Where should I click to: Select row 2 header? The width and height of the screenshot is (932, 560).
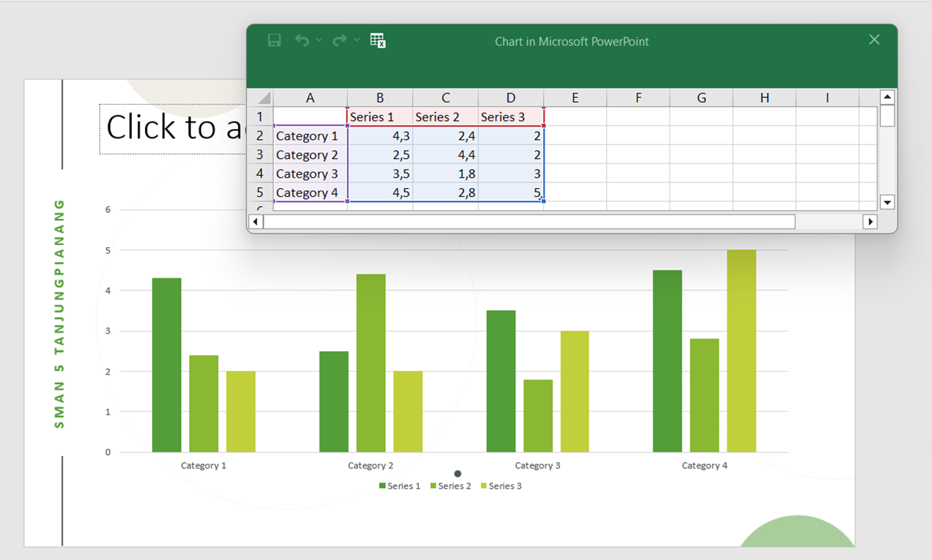point(260,136)
